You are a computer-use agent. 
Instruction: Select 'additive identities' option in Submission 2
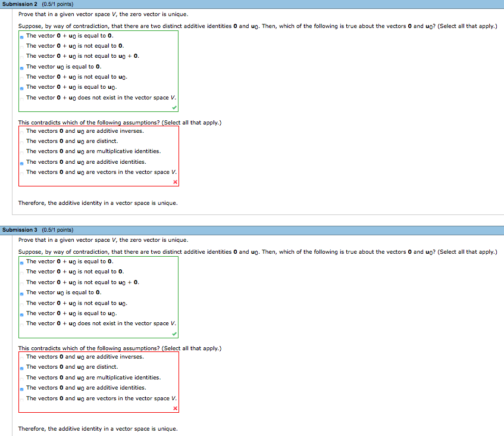click(x=21, y=161)
